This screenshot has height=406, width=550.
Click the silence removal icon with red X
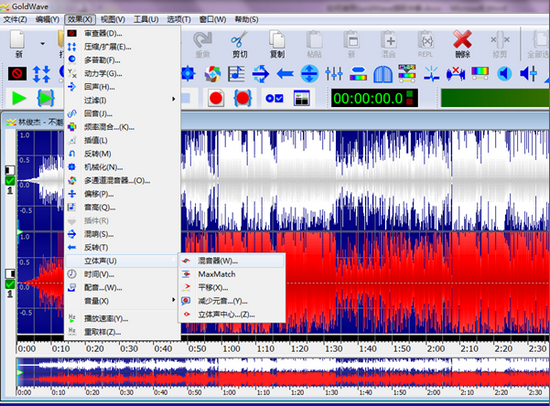coord(455,74)
